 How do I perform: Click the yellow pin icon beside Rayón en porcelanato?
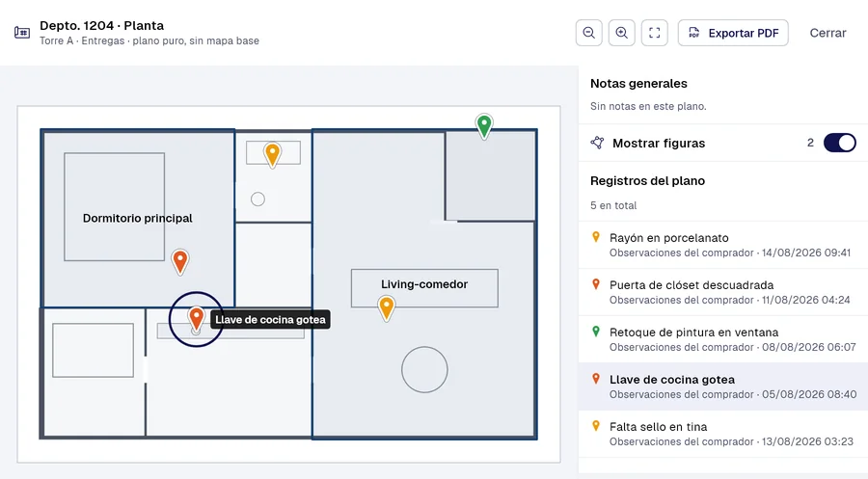(x=596, y=237)
